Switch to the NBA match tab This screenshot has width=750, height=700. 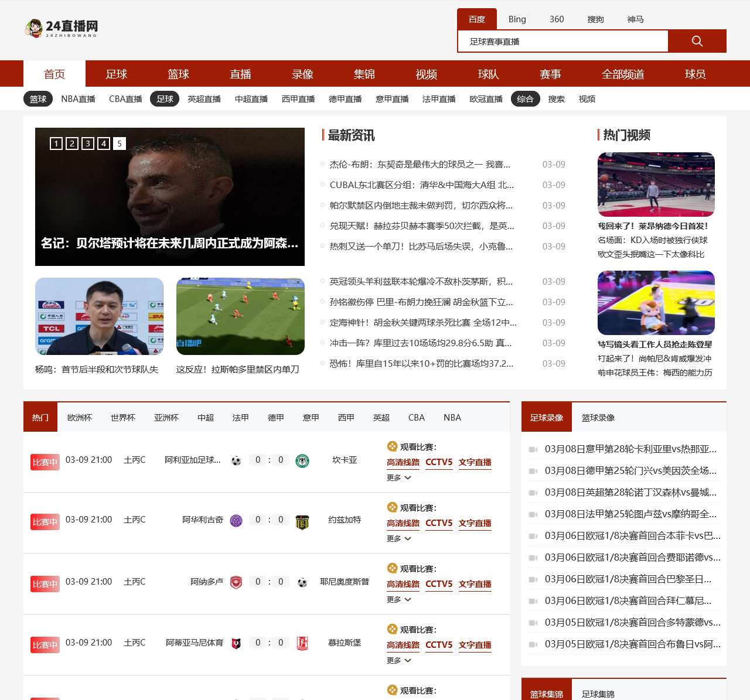click(452, 418)
